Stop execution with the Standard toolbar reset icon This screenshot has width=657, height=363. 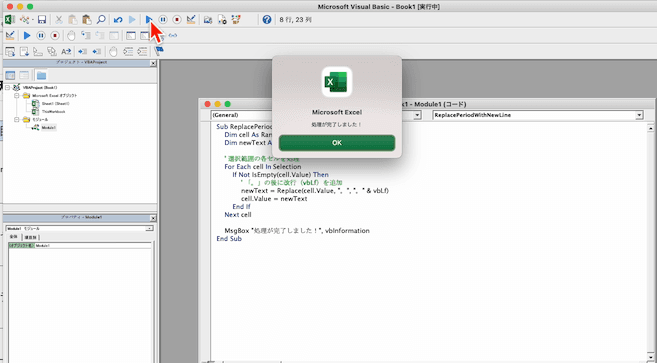click(177, 19)
